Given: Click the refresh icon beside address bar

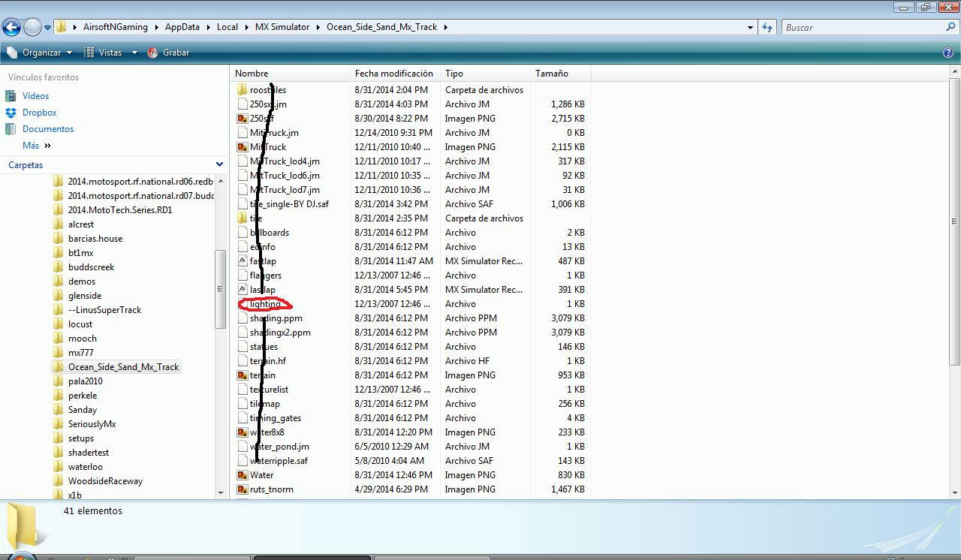Looking at the screenshot, I should [x=767, y=27].
